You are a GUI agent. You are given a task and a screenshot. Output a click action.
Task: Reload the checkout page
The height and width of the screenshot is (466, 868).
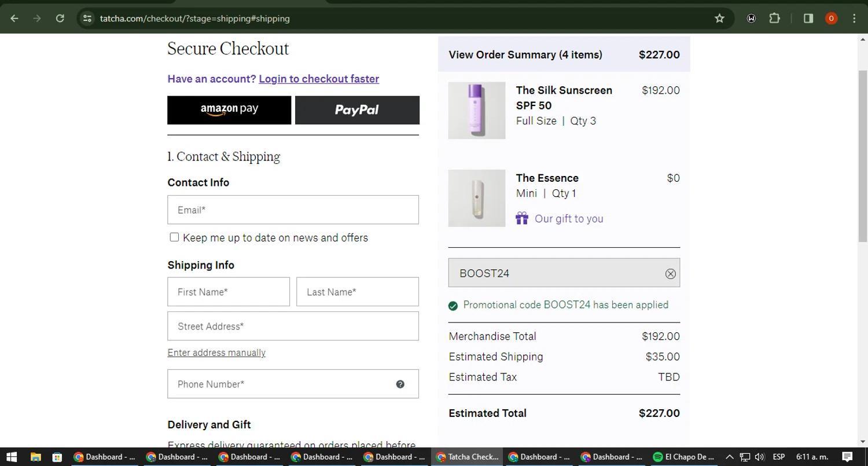pyautogui.click(x=60, y=19)
